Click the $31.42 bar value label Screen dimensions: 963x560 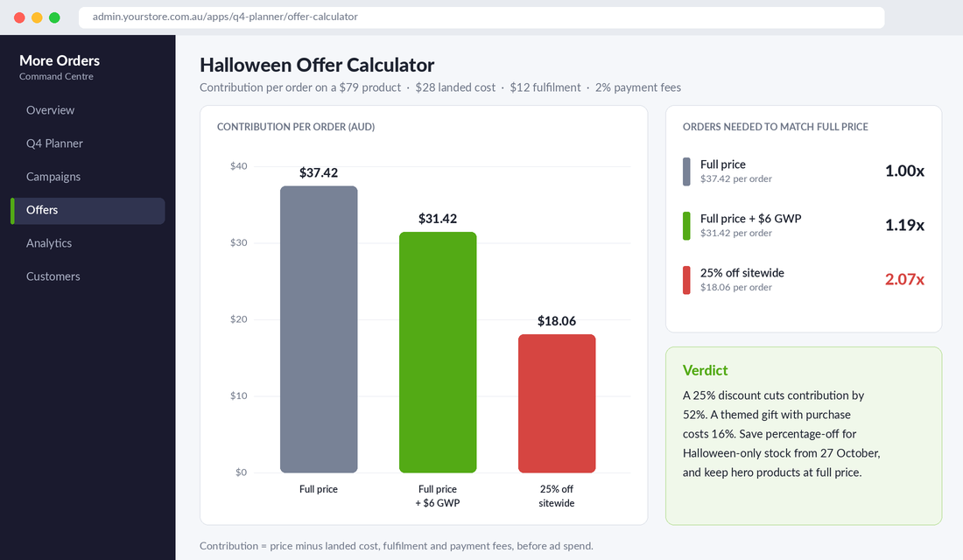[438, 220]
